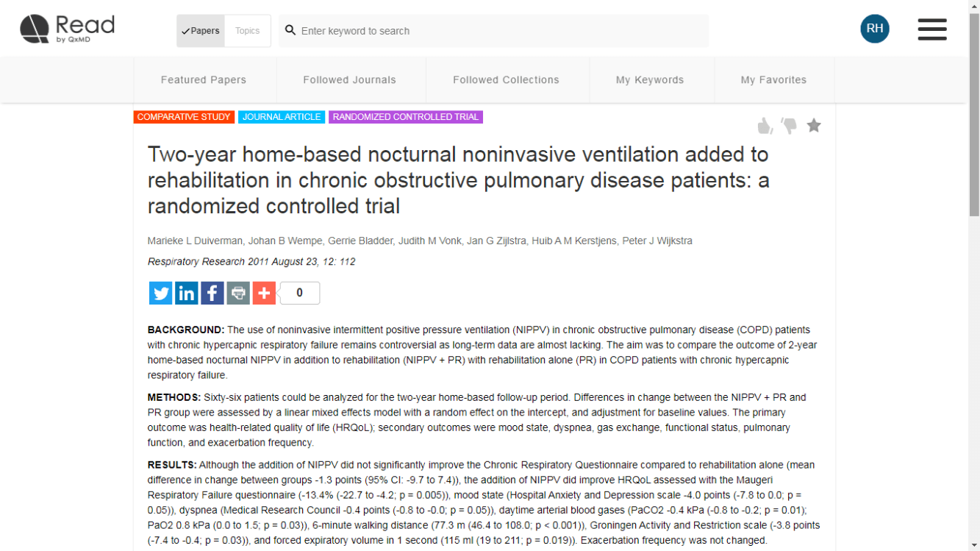
Task: Click the thumbs up icon
Action: coord(765,126)
